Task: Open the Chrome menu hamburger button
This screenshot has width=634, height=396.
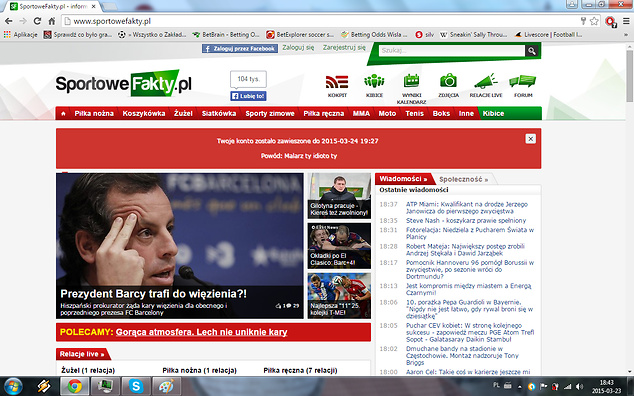Action: [x=626, y=21]
